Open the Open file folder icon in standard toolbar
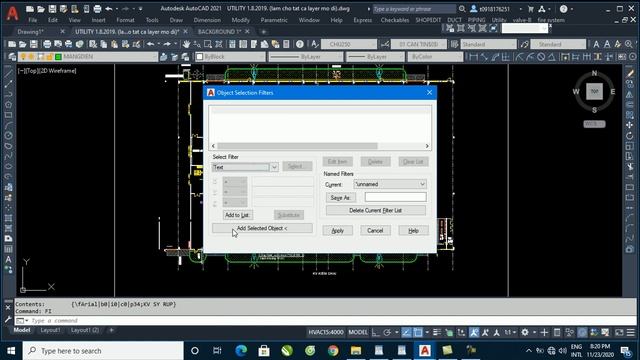 pos(22,44)
